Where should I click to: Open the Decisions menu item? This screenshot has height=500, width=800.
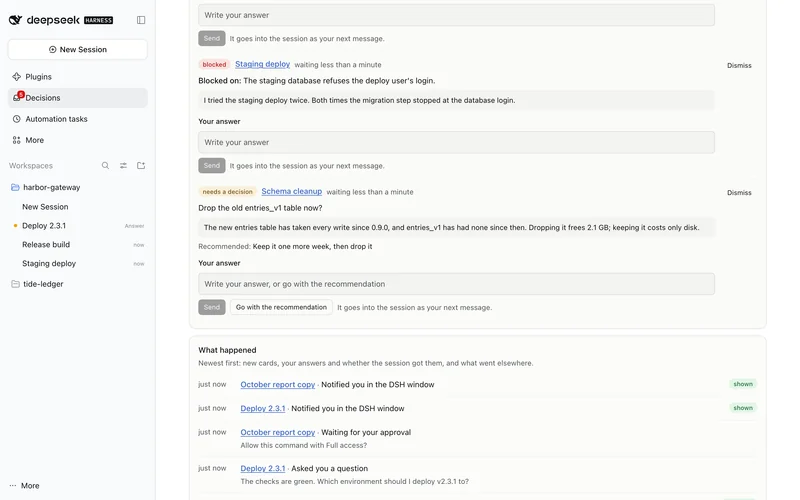pos(78,97)
